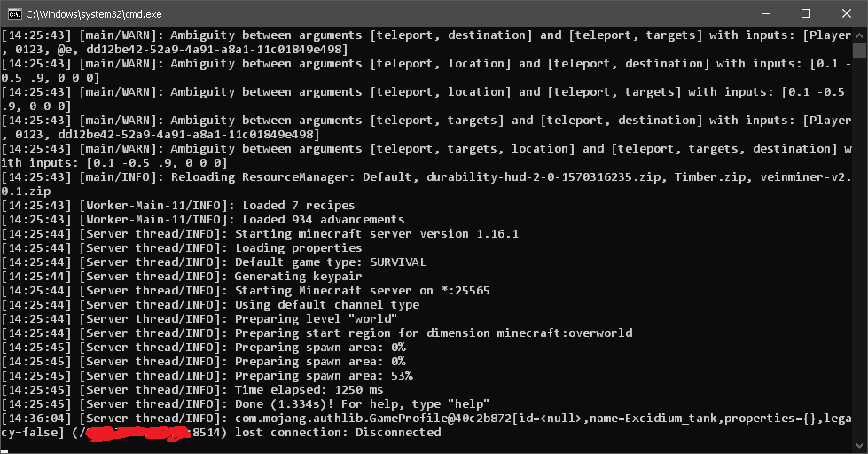The height and width of the screenshot is (454, 868).
Task: Click the scrollbar up arrow
Action: (860, 35)
